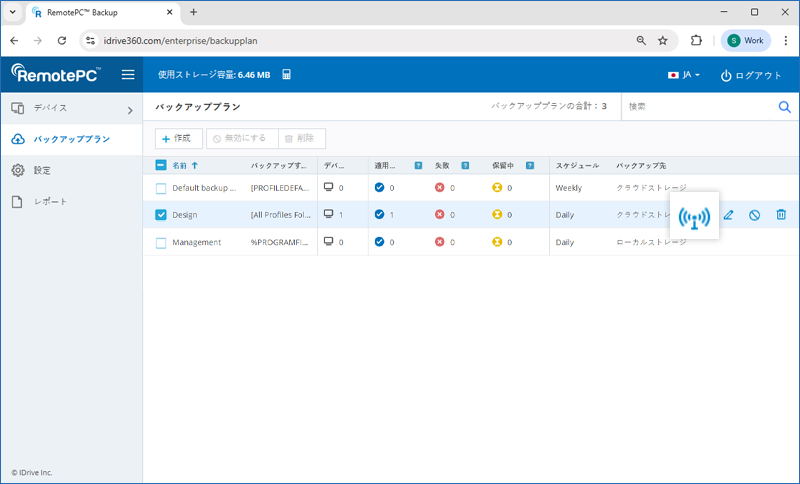Click the trash icon on Design row

point(781,215)
